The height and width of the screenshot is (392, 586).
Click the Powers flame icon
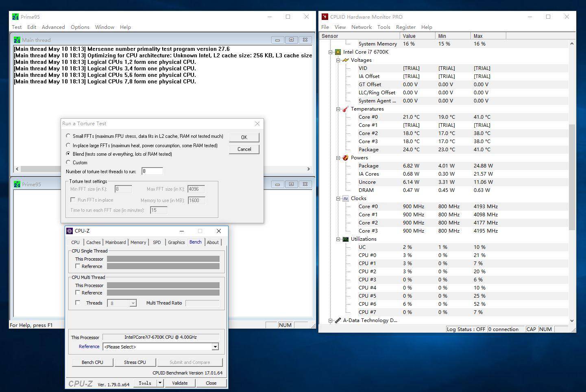coord(345,158)
